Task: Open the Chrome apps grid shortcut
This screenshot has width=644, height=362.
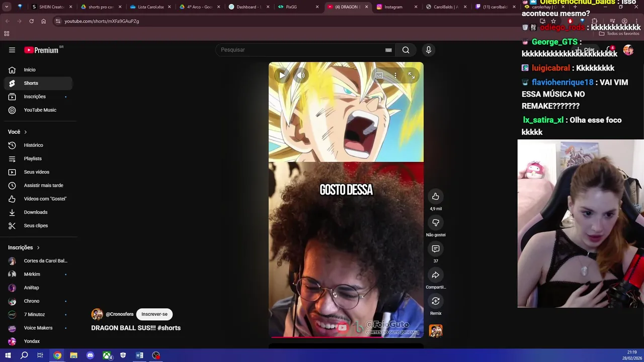Action: (x=7, y=34)
